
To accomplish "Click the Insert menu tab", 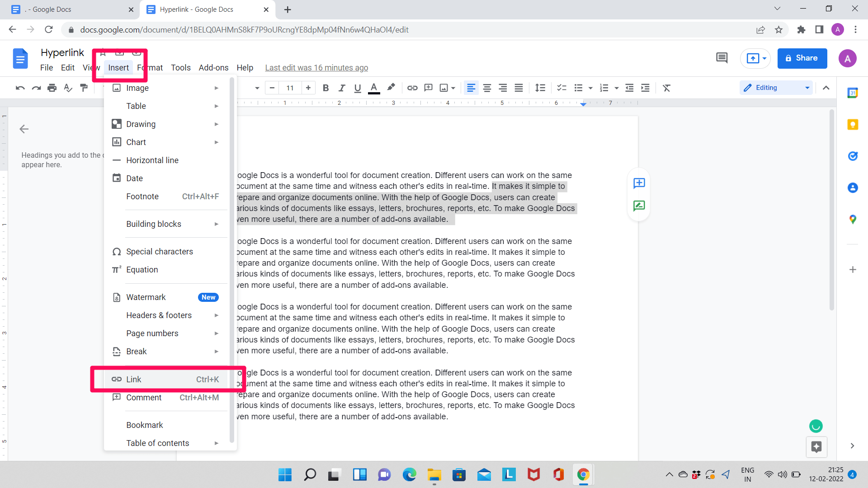I will (118, 67).
